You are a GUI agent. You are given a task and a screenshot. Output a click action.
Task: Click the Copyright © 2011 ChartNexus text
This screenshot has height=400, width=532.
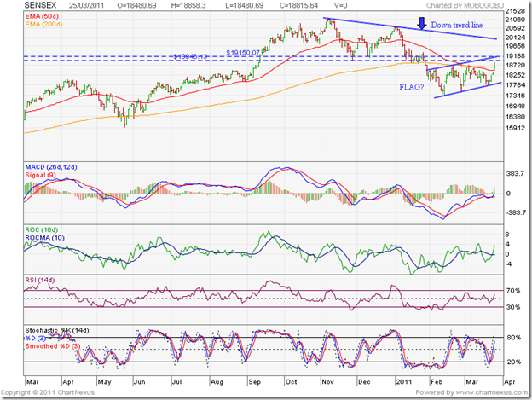coord(48,392)
